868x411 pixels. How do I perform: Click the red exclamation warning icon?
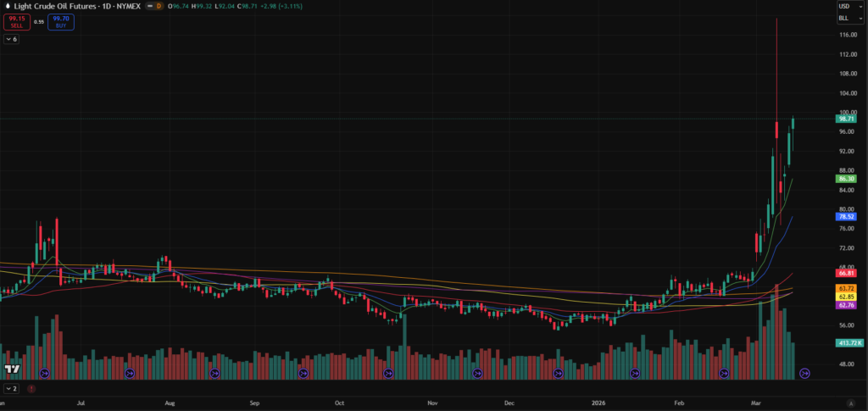pyautogui.click(x=31, y=389)
